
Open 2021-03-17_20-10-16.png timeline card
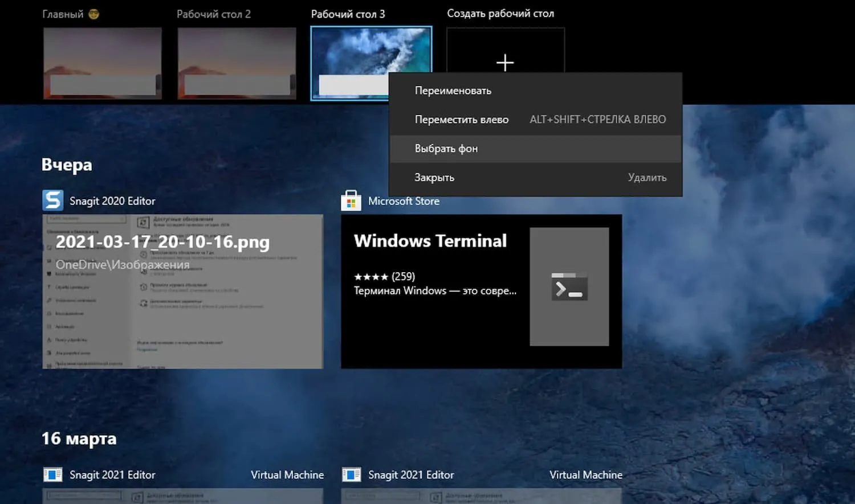pos(183,292)
